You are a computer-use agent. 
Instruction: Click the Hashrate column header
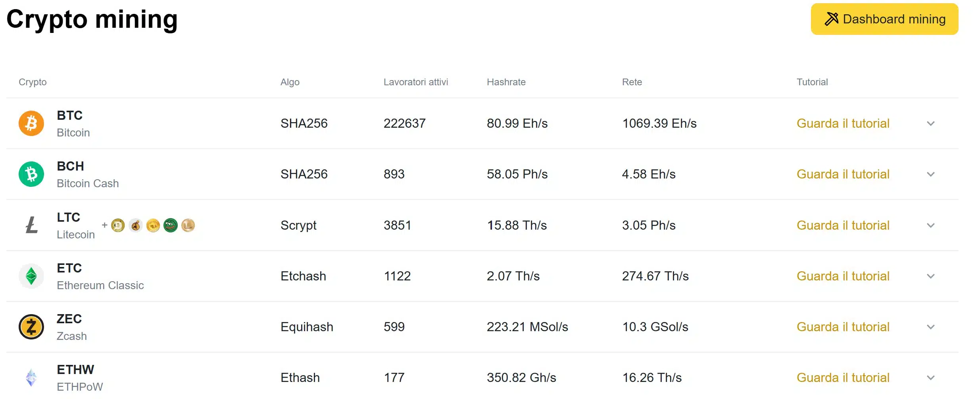click(506, 82)
